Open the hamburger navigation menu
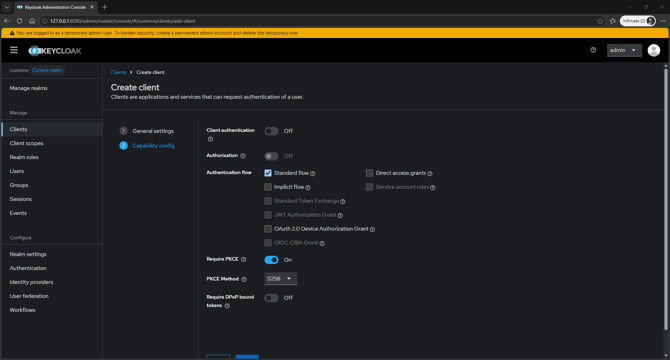Screen dimensions: 670x360 (x=14, y=50)
